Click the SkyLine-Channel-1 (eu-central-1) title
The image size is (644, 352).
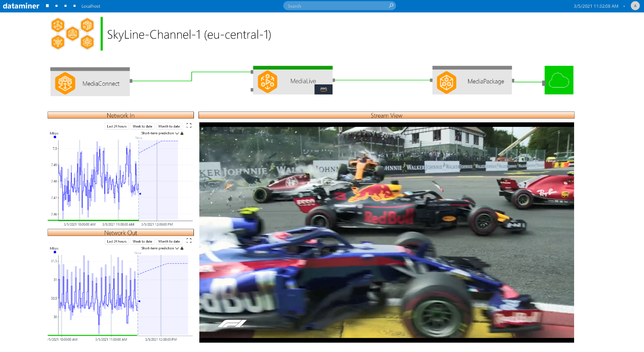(189, 35)
